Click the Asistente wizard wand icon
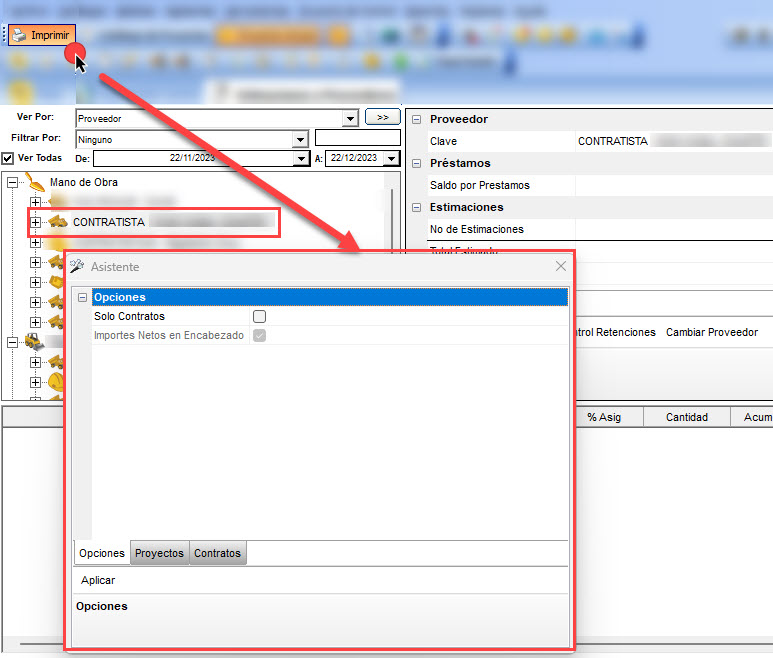 coord(77,267)
